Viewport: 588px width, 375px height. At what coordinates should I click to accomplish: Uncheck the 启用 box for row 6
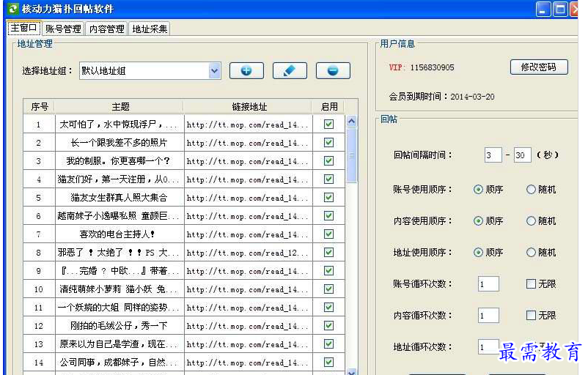coord(329,216)
